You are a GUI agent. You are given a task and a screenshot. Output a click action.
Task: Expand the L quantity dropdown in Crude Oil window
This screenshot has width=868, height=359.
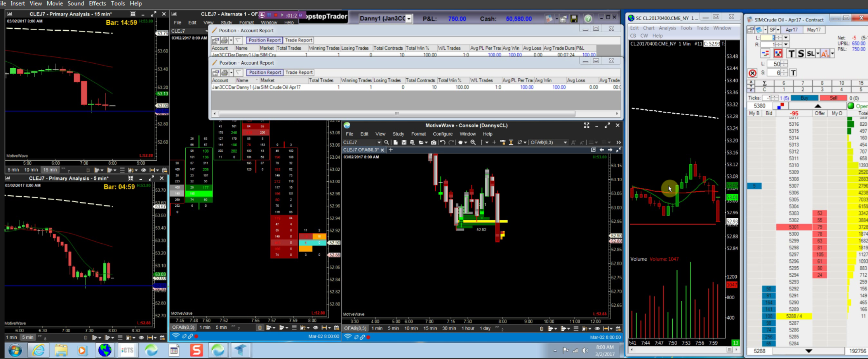pyautogui.click(x=786, y=38)
